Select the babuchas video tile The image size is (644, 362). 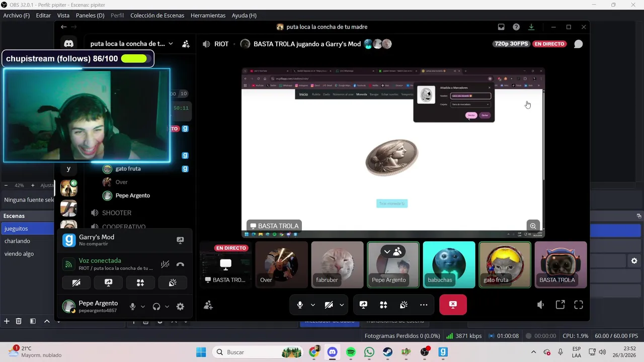tap(449, 264)
